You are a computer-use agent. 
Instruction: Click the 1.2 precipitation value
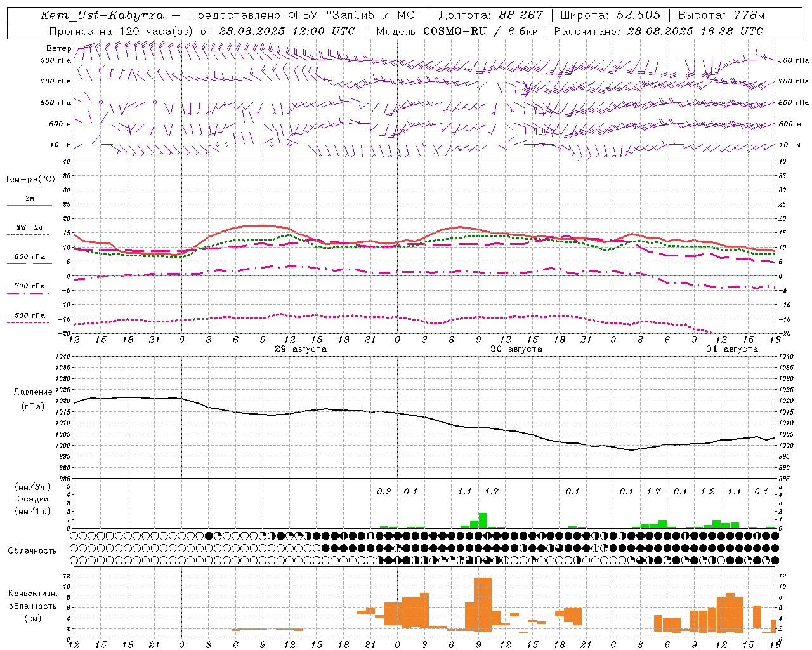707,491
